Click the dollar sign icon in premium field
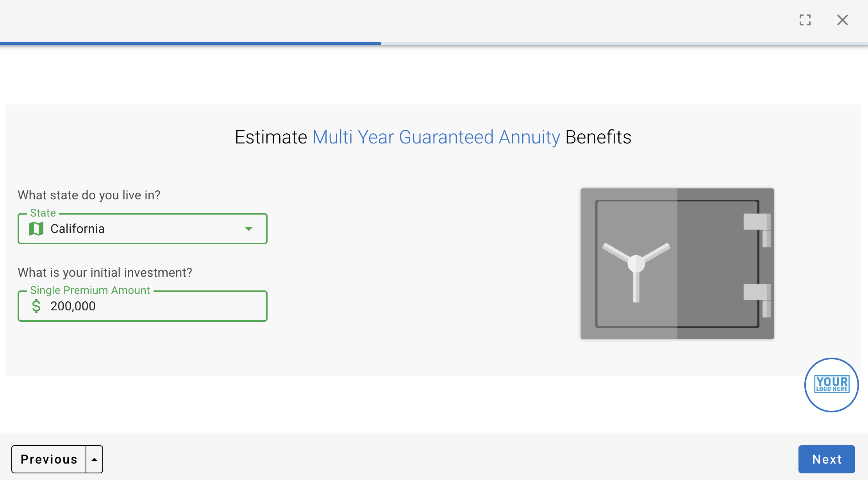868x480 pixels. [x=36, y=306]
